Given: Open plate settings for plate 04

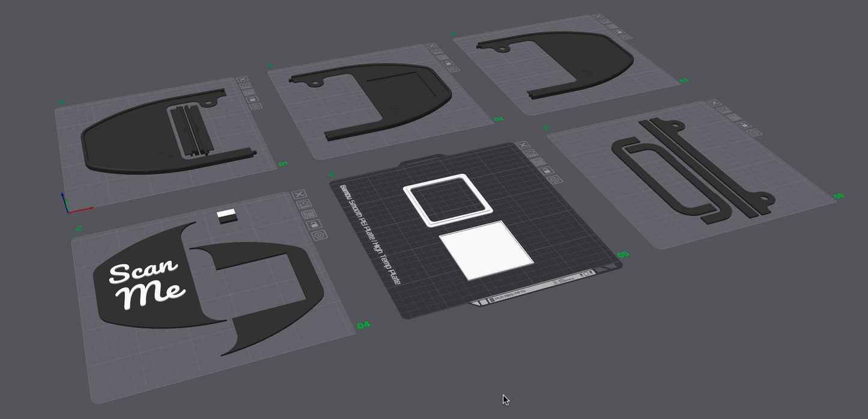Looking at the screenshot, I should pos(320,235).
